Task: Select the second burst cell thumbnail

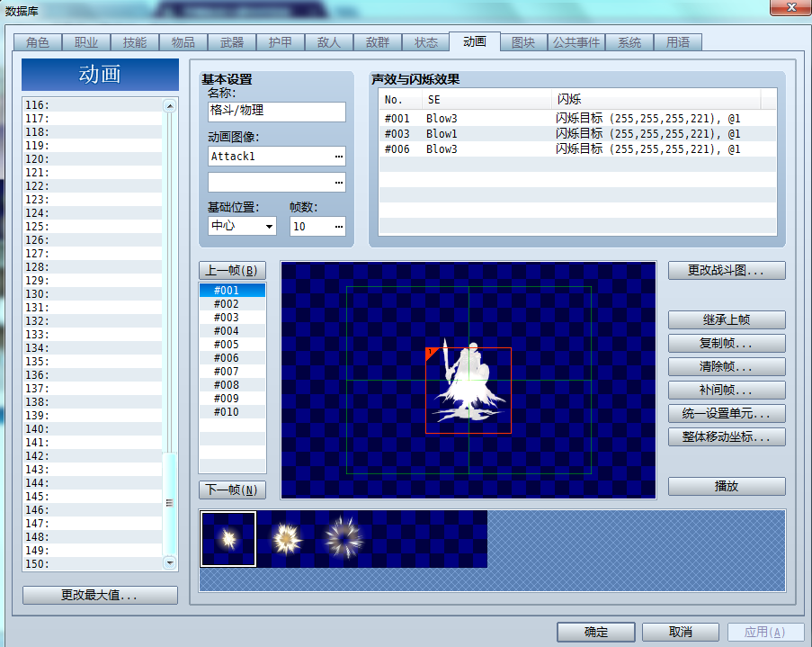Action: click(x=285, y=539)
